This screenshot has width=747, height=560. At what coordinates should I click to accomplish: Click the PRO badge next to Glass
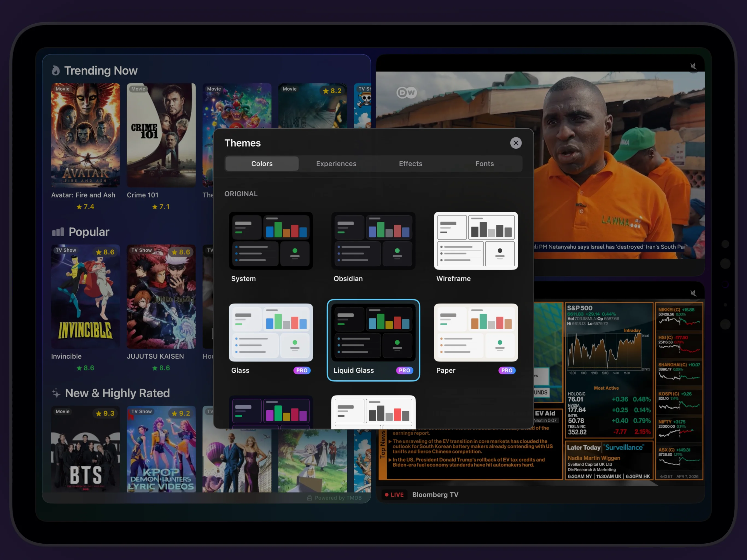click(302, 370)
